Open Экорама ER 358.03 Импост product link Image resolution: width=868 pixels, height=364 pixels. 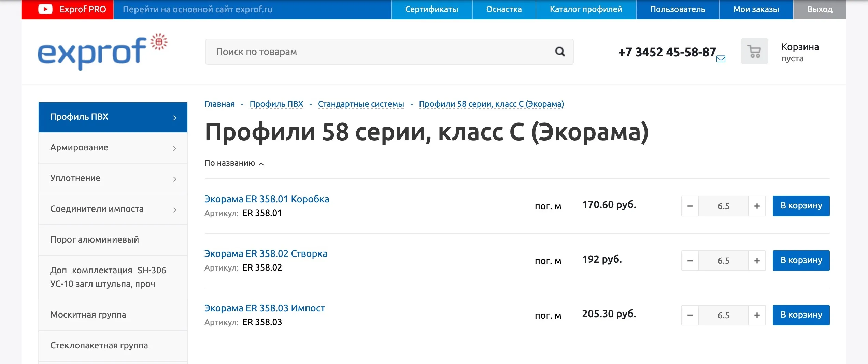[x=265, y=308]
